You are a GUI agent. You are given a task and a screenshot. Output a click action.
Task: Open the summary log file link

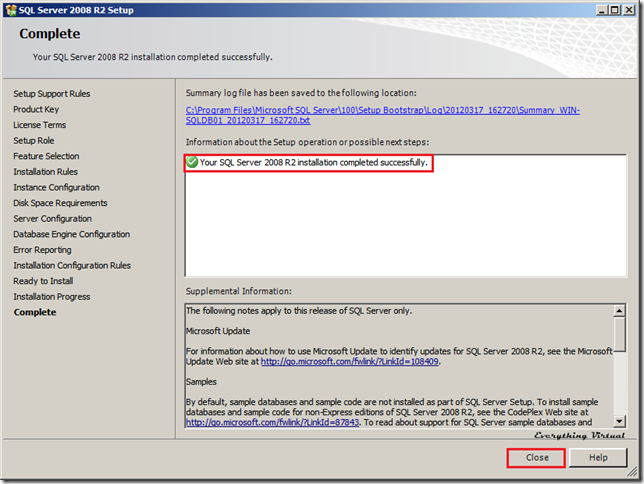382,115
